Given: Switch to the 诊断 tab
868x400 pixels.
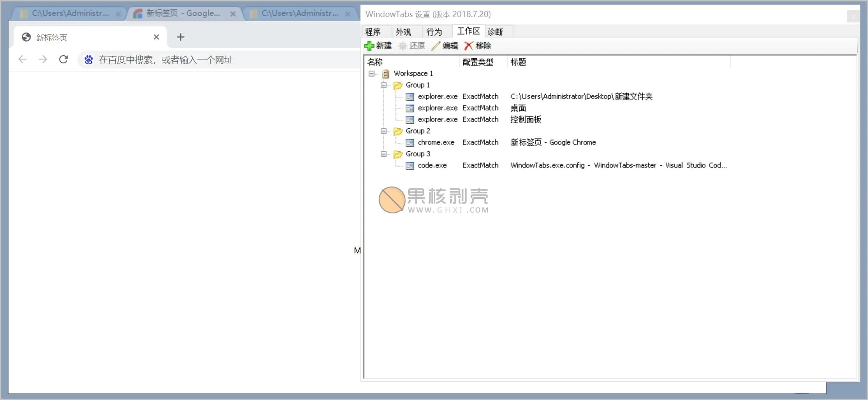Looking at the screenshot, I should coord(495,31).
